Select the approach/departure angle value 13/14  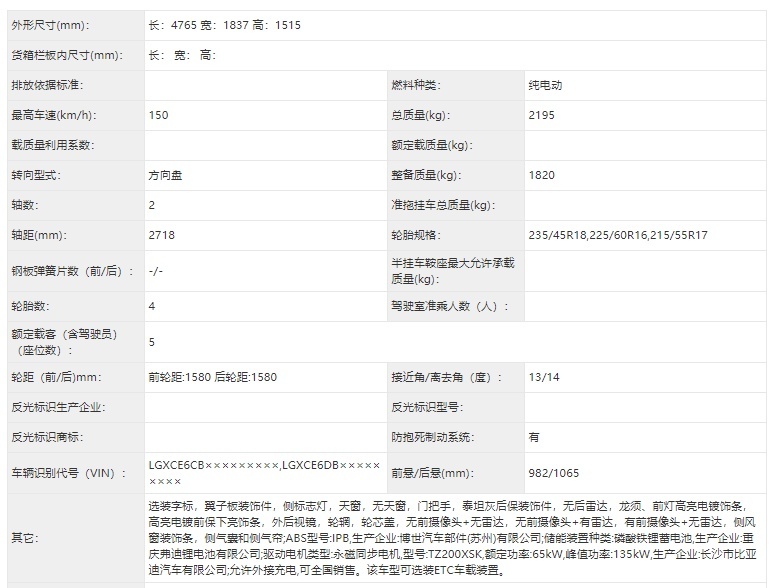point(543,377)
